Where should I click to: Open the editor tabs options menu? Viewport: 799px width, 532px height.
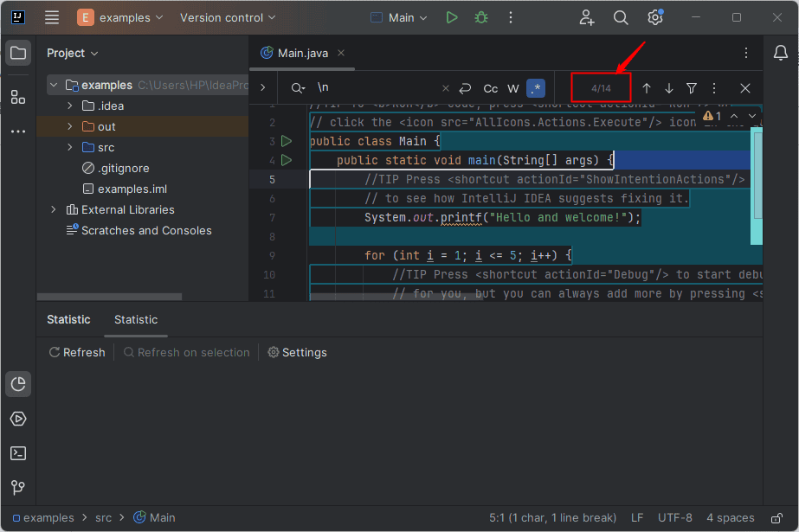[746, 53]
